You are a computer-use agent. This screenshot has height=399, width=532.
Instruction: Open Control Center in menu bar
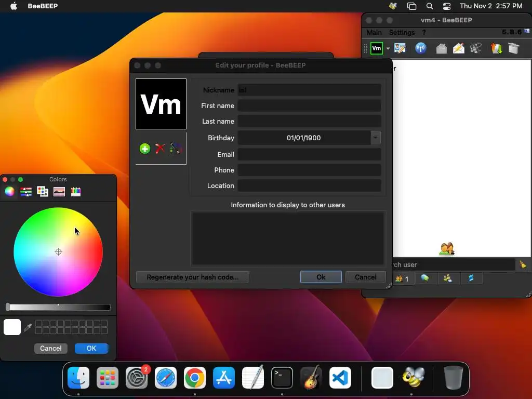coord(447,6)
